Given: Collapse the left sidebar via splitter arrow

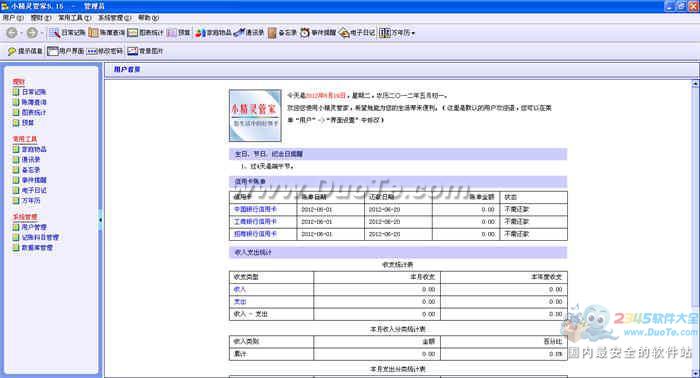Looking at the screenshot, I should pyautogui.click(x=100, y=220).
